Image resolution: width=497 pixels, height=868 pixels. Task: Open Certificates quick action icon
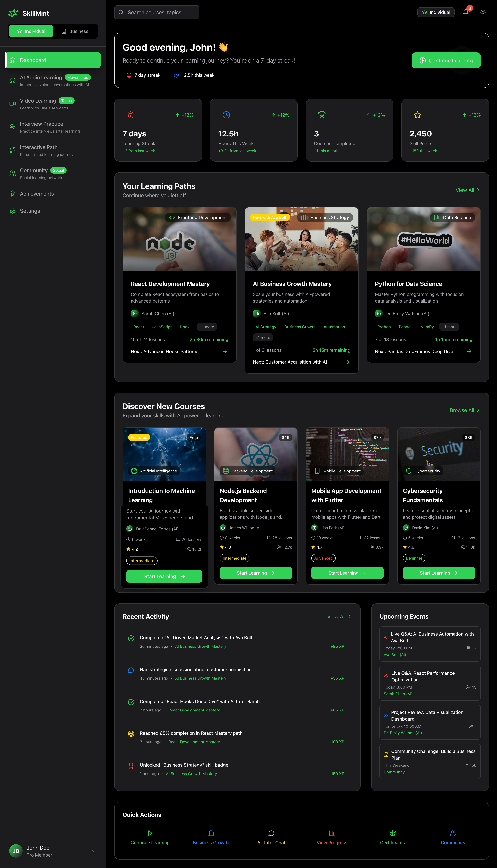[392, 833]
